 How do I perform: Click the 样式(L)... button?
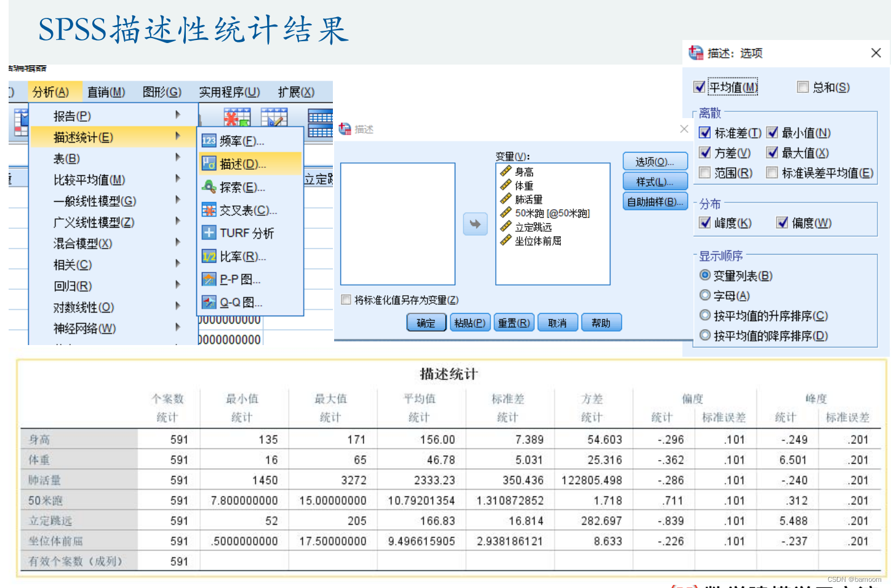tap(655, 181)
